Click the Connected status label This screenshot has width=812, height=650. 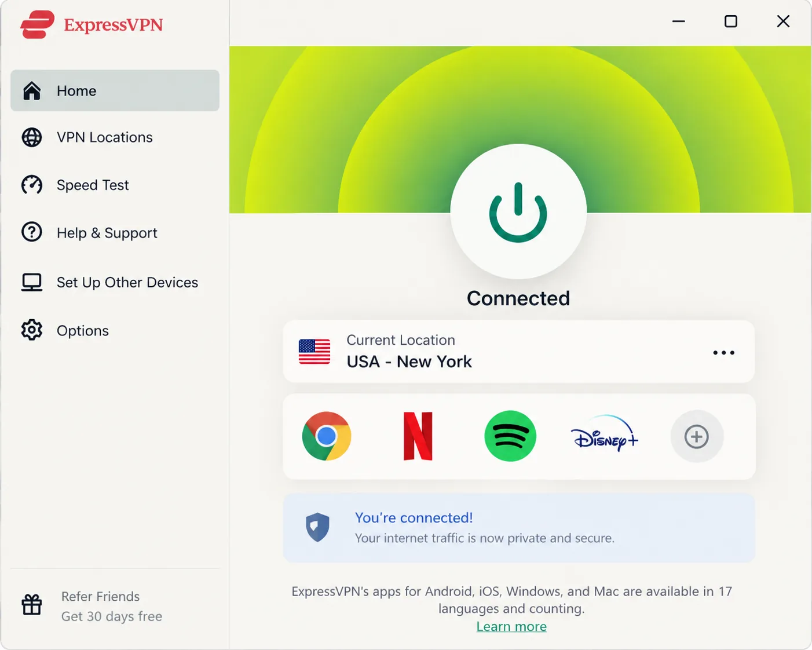(x=518, y=298)
